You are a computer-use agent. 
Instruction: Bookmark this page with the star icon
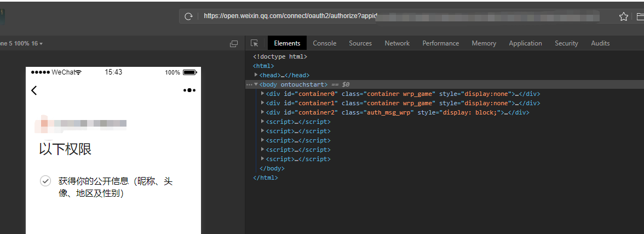coord(623,16)
